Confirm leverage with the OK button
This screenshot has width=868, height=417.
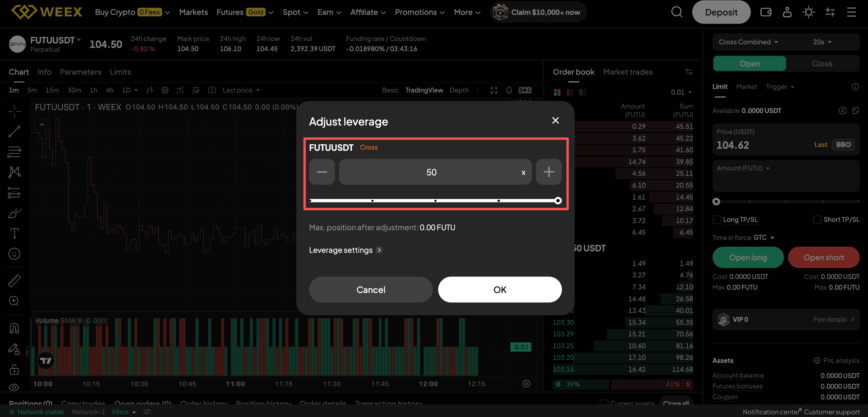coord(500,290)
